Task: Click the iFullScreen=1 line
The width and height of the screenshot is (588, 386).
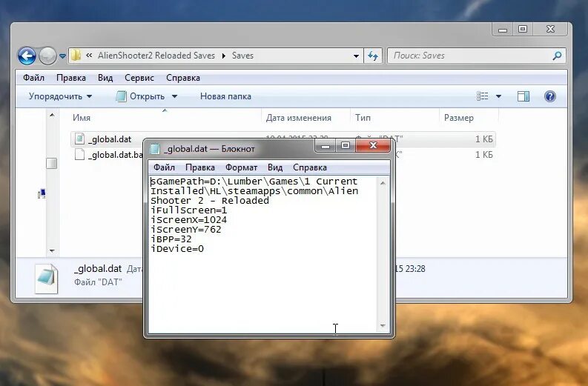Action: tap(188, 210)
